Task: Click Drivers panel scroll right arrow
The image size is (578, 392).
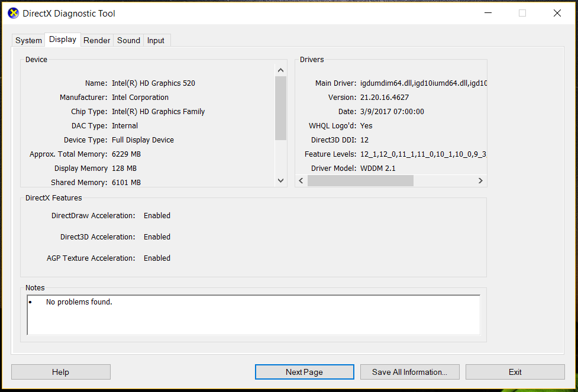Action: (480, 180)
